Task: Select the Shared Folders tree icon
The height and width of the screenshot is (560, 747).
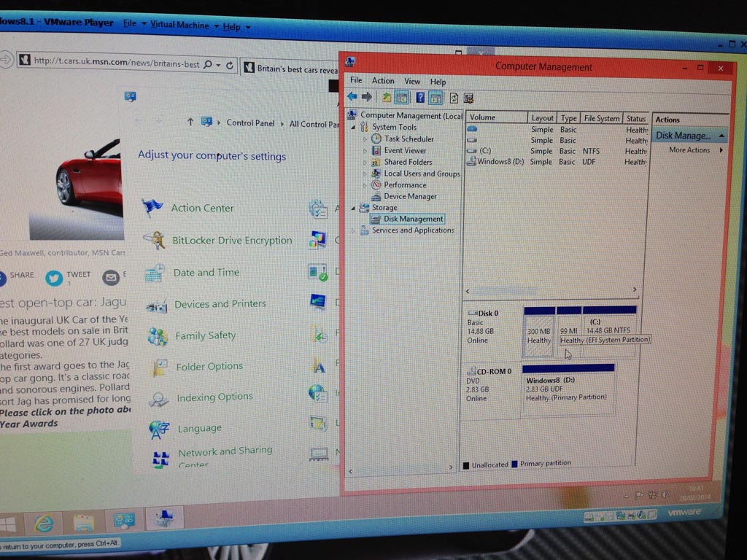Action: [376, 162]
